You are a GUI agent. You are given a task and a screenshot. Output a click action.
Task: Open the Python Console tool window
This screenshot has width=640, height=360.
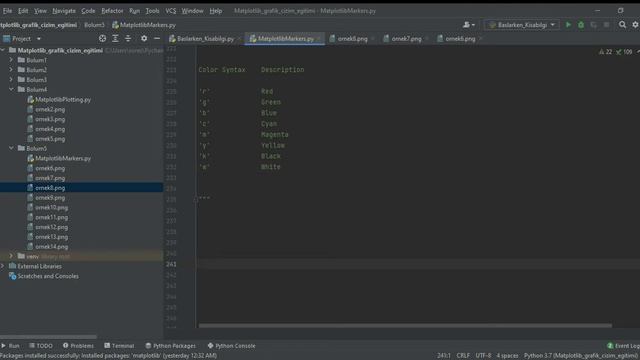[231, 346]
